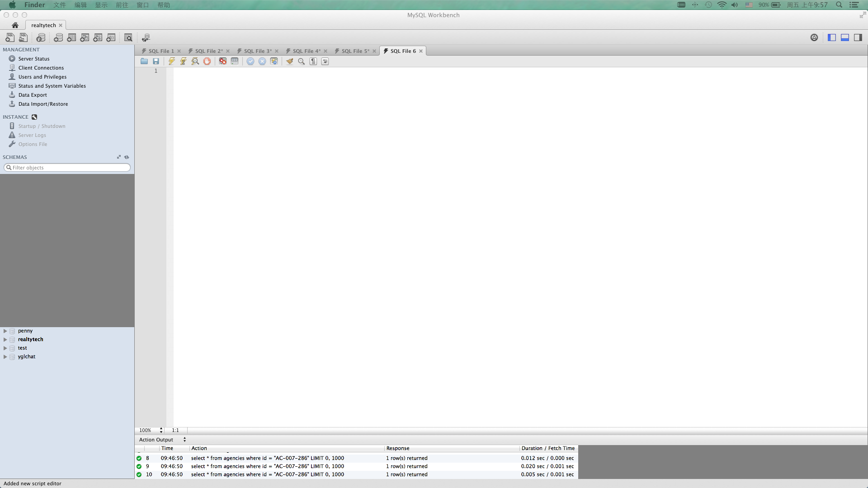The image size is (868, 488).
Task: Click into the SQL editor line 1
Action: click(520, 71)
